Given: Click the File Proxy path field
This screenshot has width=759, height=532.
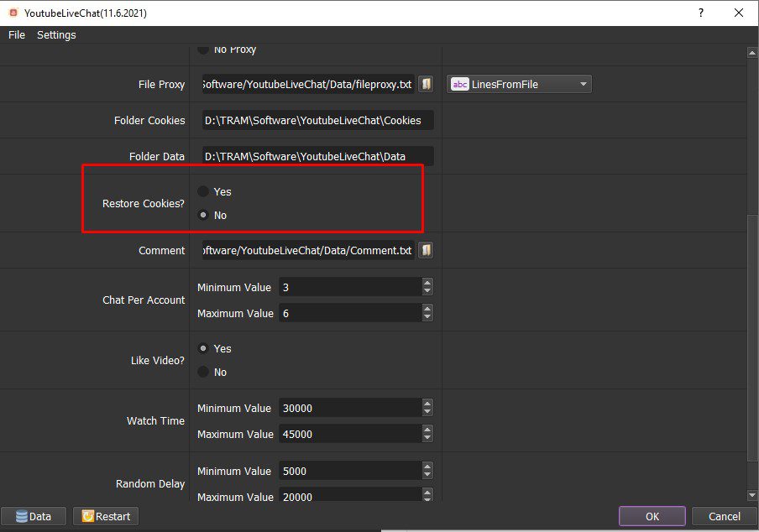Looking at the screenshot, I should click(x=308, y=84).
